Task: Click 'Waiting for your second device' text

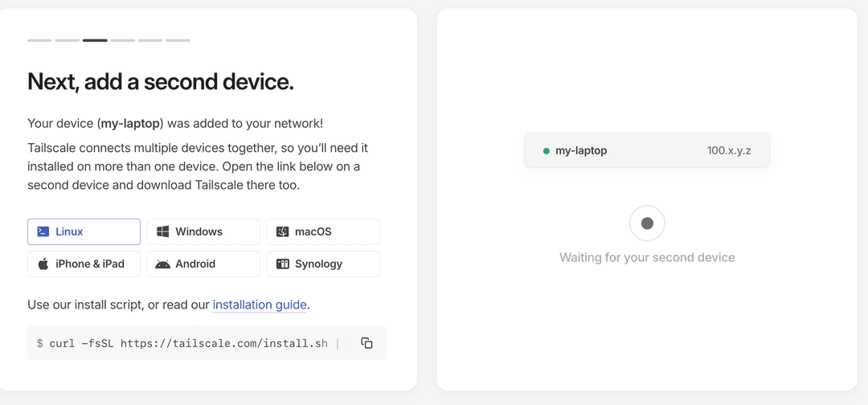Action: (647, 257)
